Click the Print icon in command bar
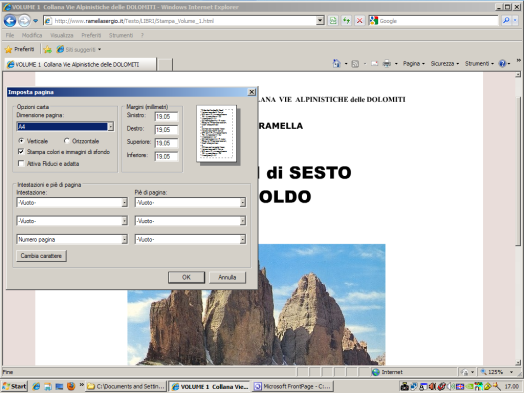524x393 pixels. [387, 63]
